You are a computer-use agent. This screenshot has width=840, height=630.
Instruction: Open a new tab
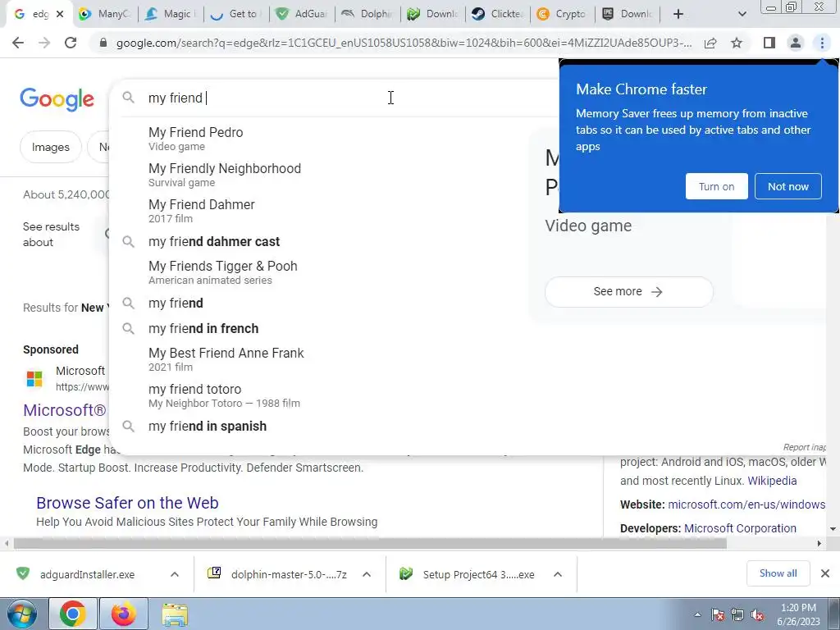tap(678, 14)
